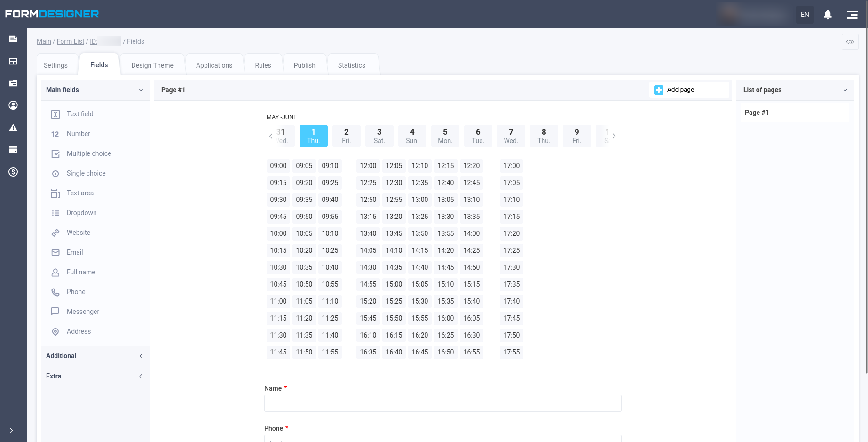Add a Text field element
Viewport: 868px width, 442px height.
95,114
